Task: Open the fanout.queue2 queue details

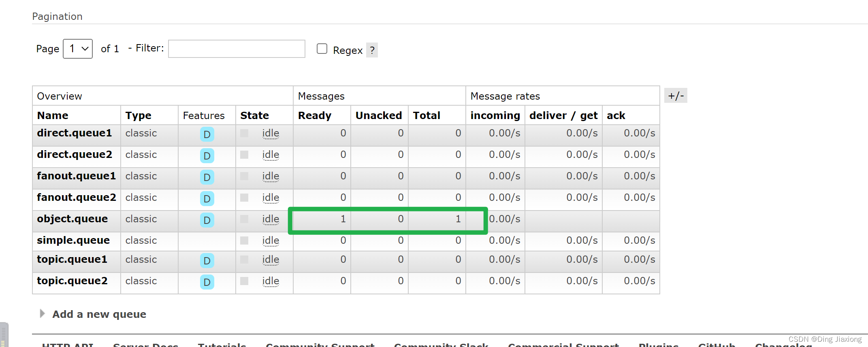Action: point(77,197)
